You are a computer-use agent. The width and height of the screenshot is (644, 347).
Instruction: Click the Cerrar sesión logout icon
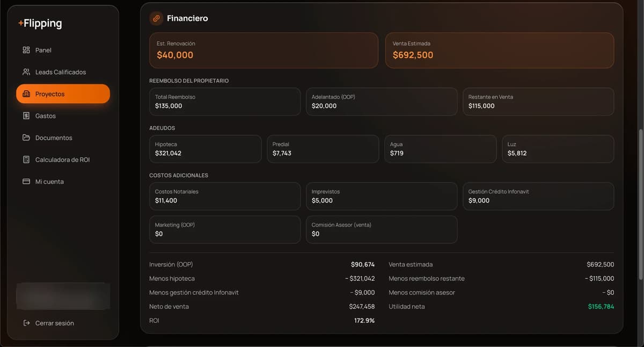coord(26,323)
